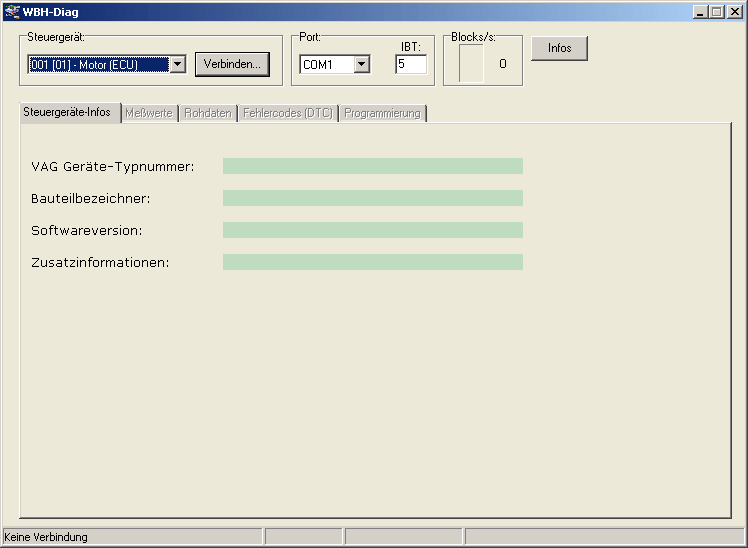748x548 pixels.
Task: Select the Softwareversion value field
Action: pos(372,230)
